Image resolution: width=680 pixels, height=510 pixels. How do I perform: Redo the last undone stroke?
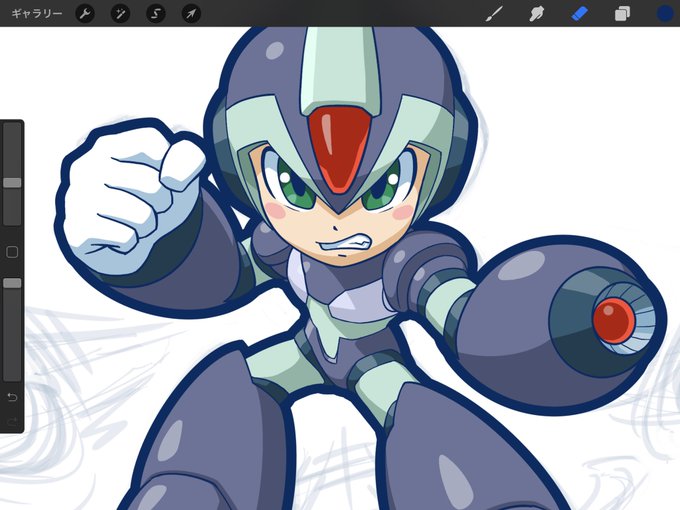click(12, 421)
